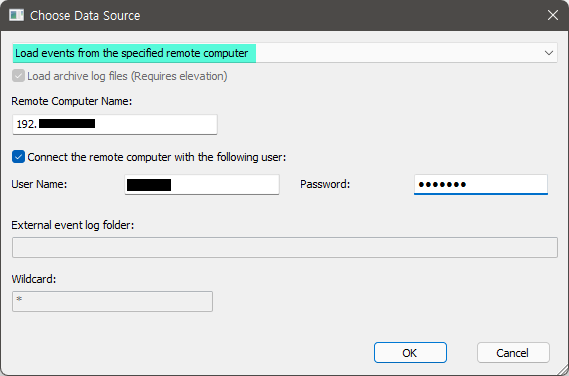Click the Password label text
This screenshot has width=569, height=376.
tap(325, 184)
